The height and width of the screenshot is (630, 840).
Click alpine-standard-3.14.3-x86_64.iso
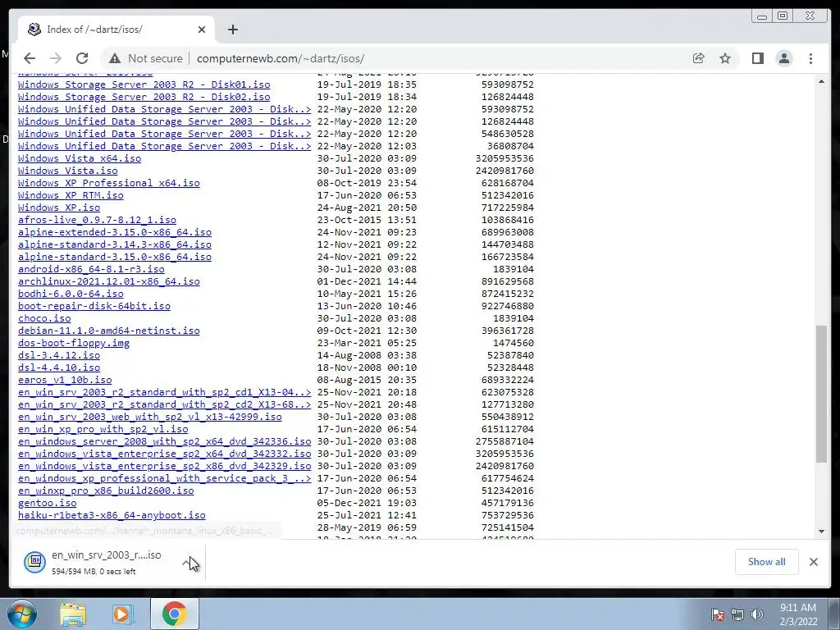click(115, 244)
